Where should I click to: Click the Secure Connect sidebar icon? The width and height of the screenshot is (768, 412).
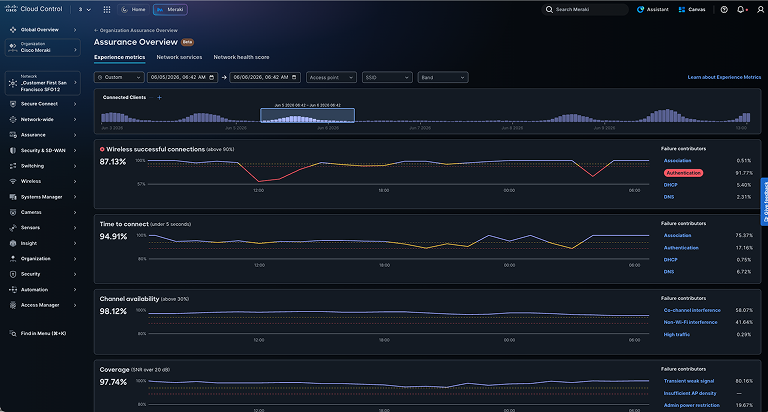click(x=13, y=104)
